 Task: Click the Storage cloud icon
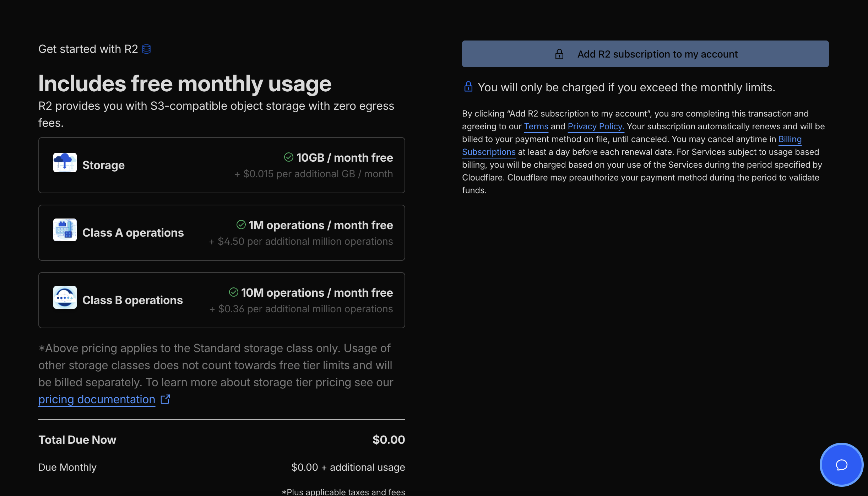click(x=65, y=163)
